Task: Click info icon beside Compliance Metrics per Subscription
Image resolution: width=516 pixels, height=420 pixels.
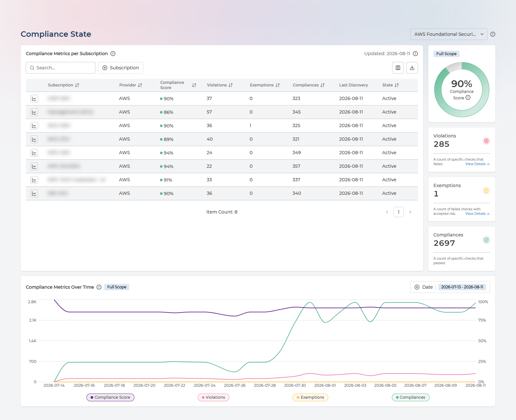Action: coord(113,54)
